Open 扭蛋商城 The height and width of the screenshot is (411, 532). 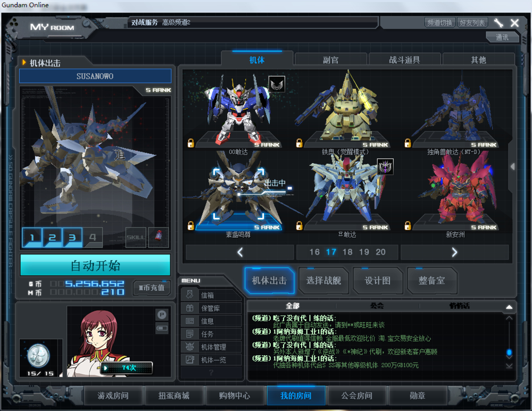click(174, 396)
